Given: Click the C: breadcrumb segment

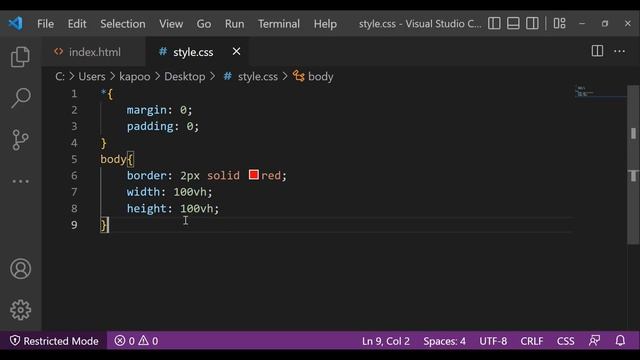Looking at the screenshot, I should click(60, 76).
